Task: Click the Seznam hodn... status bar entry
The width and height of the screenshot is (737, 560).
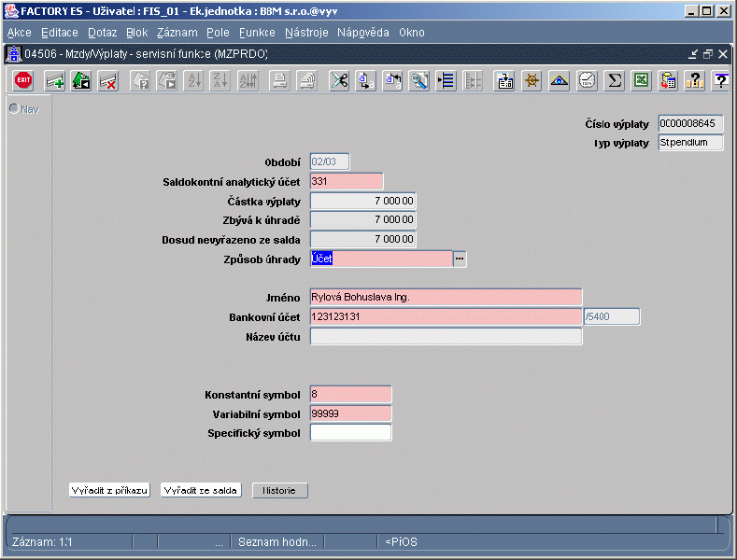Action: [x=276, y=542]
